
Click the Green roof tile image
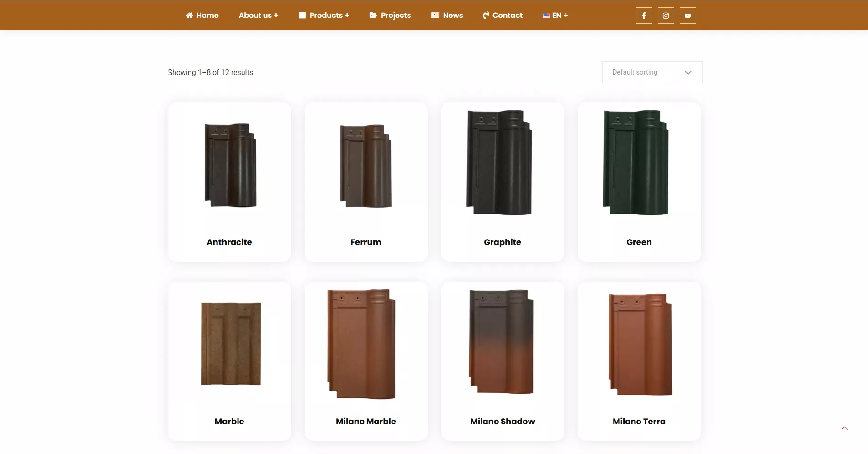tap(635, 162)
